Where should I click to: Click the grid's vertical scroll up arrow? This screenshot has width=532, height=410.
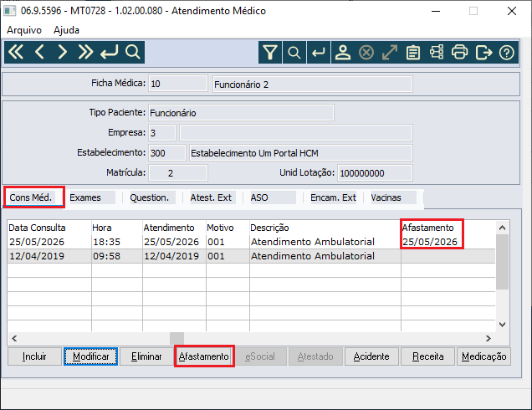pyautogui.click(x=503, y=228)
